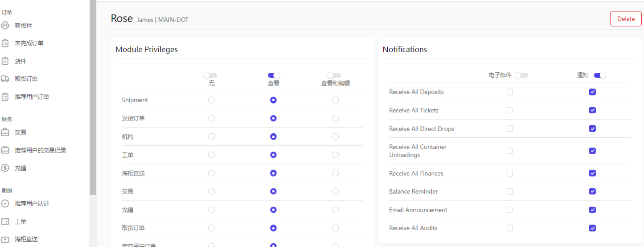644x247 pixels.
Task: Select 无 radio for 发货订单 module
Action: 211,118
